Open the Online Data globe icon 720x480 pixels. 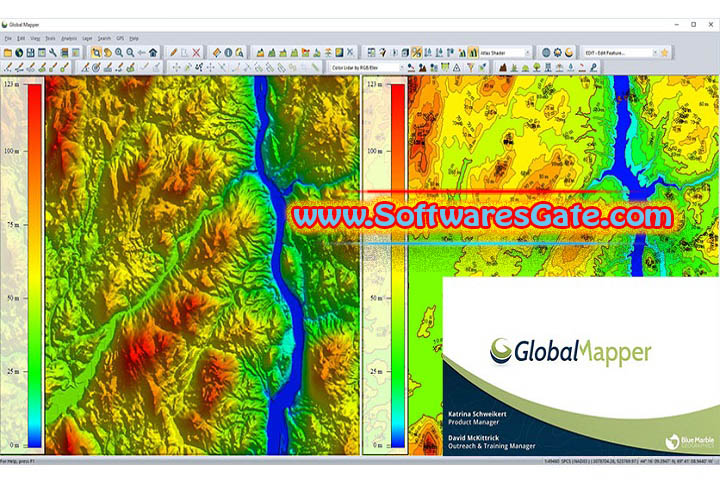pos(19,53)
